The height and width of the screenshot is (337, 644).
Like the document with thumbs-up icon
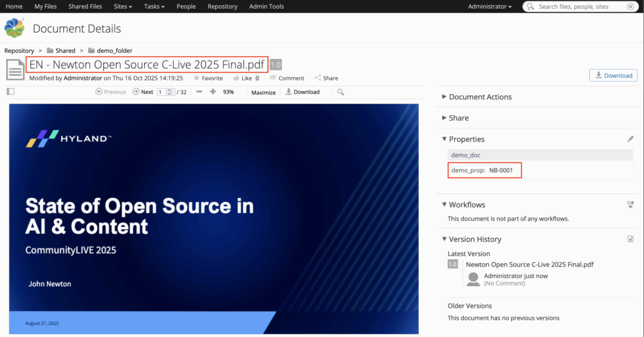click(x=236, y=79)
